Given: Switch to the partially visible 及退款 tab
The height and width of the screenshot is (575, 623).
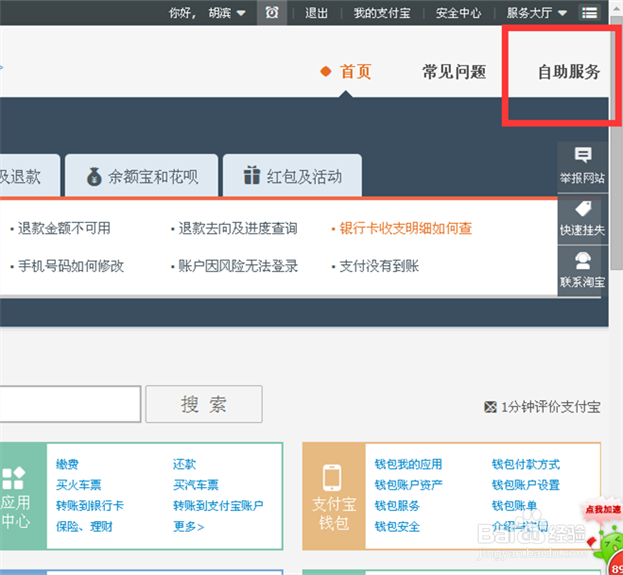Looking at the screenshot, I should 30,175.
